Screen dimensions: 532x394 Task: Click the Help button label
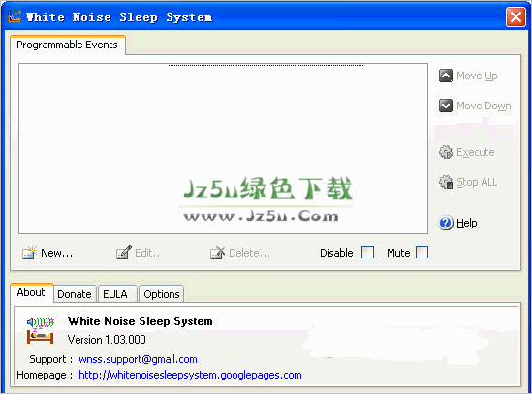coord(467,223)
